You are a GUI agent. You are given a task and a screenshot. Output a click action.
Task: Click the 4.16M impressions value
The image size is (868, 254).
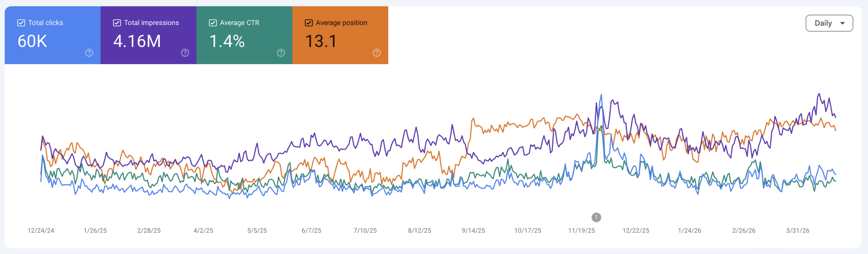point(137,41)
